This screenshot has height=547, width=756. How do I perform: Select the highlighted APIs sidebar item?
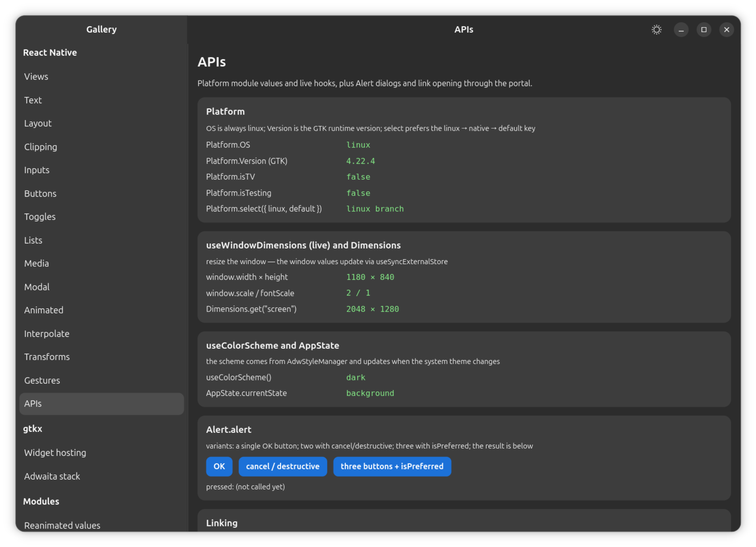pos(102,404)
